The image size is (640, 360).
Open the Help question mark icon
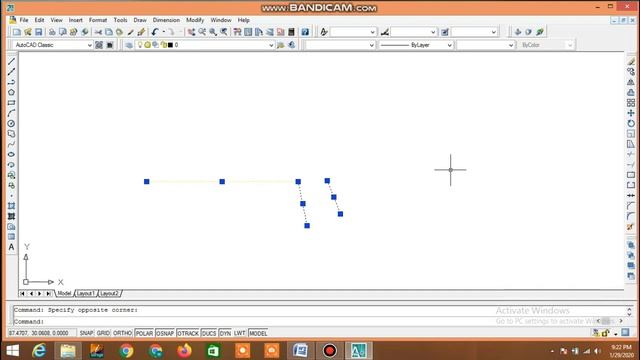tap(305, 32)
